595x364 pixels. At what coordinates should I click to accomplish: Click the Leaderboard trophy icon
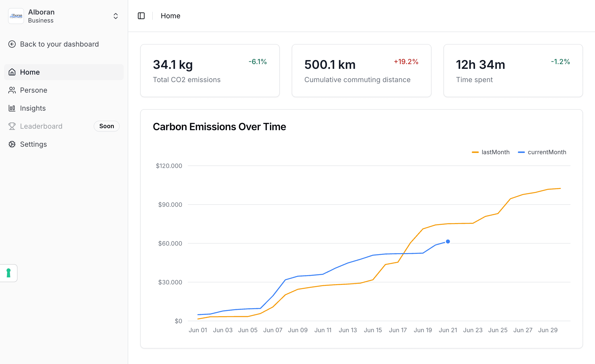(12, 126)
